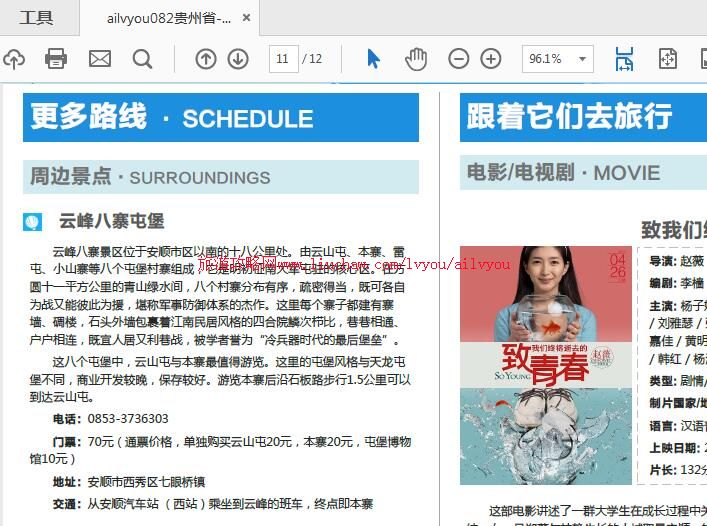Viewport: 707px width, 526px height.
Task: Toggle fit width scrolling mode icon
Action: [624, 59]
